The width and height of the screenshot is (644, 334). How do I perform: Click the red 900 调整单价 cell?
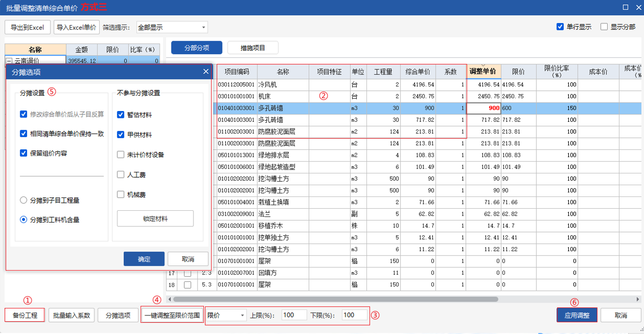[x=483, y=108]
